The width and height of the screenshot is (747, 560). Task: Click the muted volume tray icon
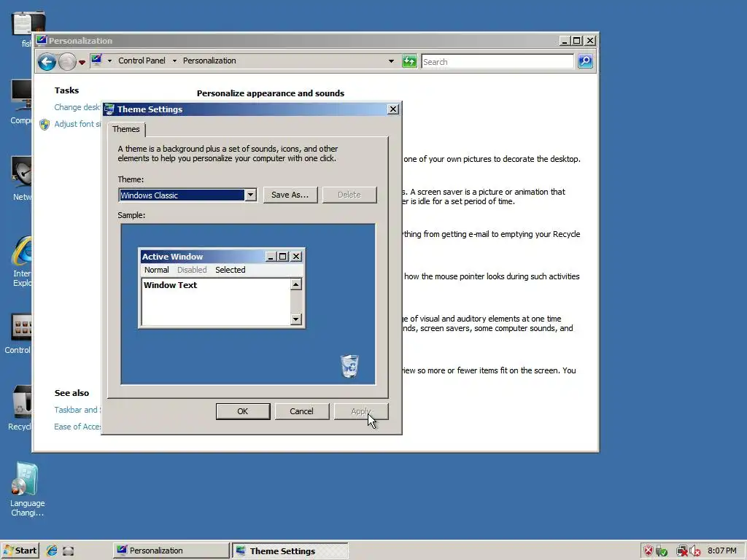click(694, 551)
